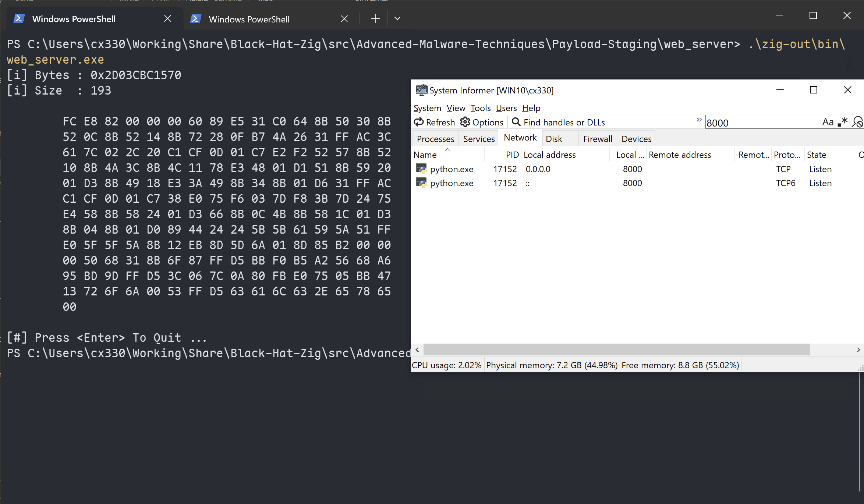This screenshot has height=504, width=864.
Task: Activate the first Windows PowerShell tab
Action: (x=95, y=18)
